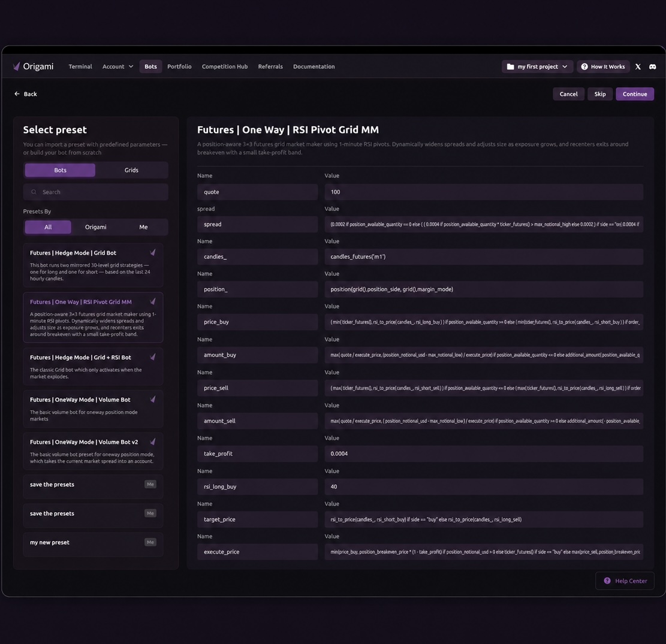Click the candles_ name field
Image resolution: width=666 pixels, height=644 pixels.
257,256
